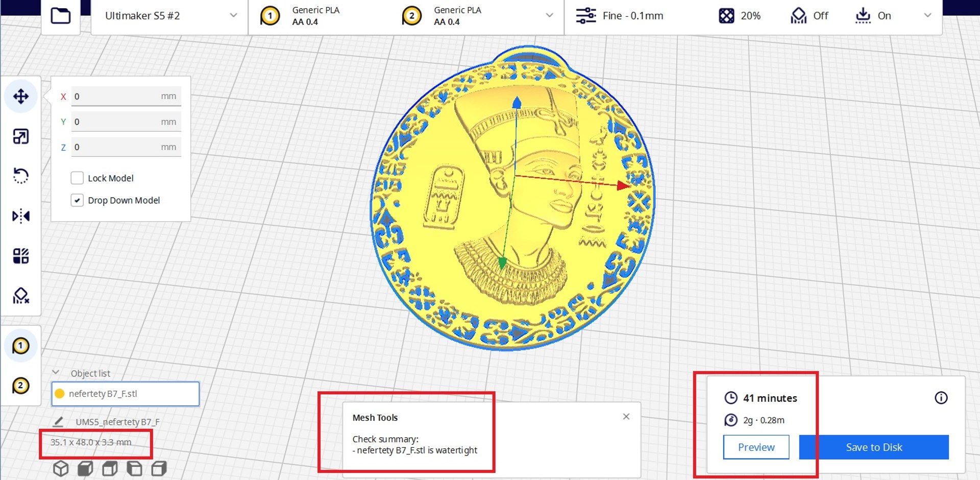Screen dimensions: 980x480
Task: Switch to right side view cube
Action: click(159, 468)
